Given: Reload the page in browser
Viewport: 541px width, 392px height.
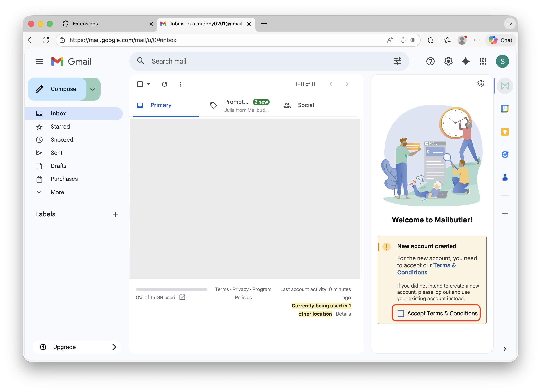Looking at the screenshot, I should 46,40.
